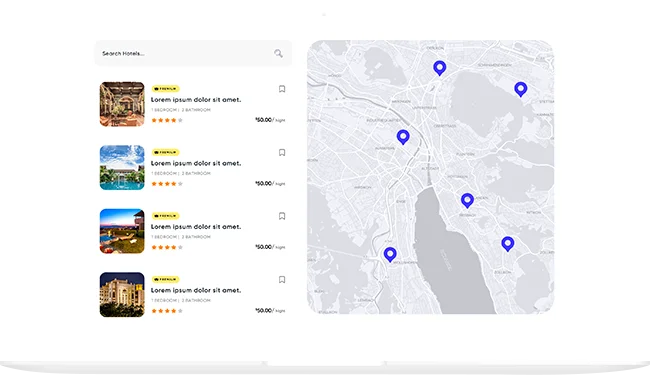
Task: Bookmark the hotel with the daytime pool photo
Action: tap(282, 152)
